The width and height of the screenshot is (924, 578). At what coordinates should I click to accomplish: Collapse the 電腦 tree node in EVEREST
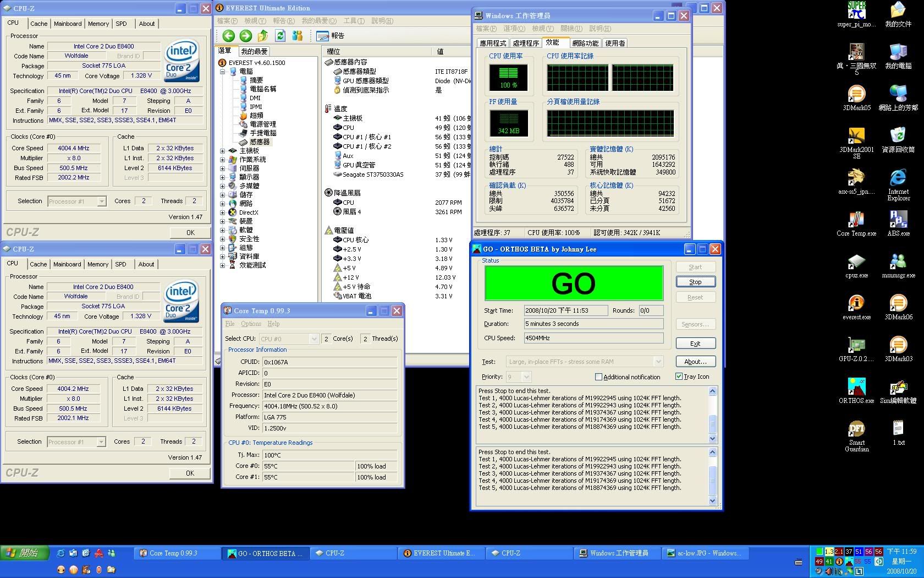tap(223, 72)
